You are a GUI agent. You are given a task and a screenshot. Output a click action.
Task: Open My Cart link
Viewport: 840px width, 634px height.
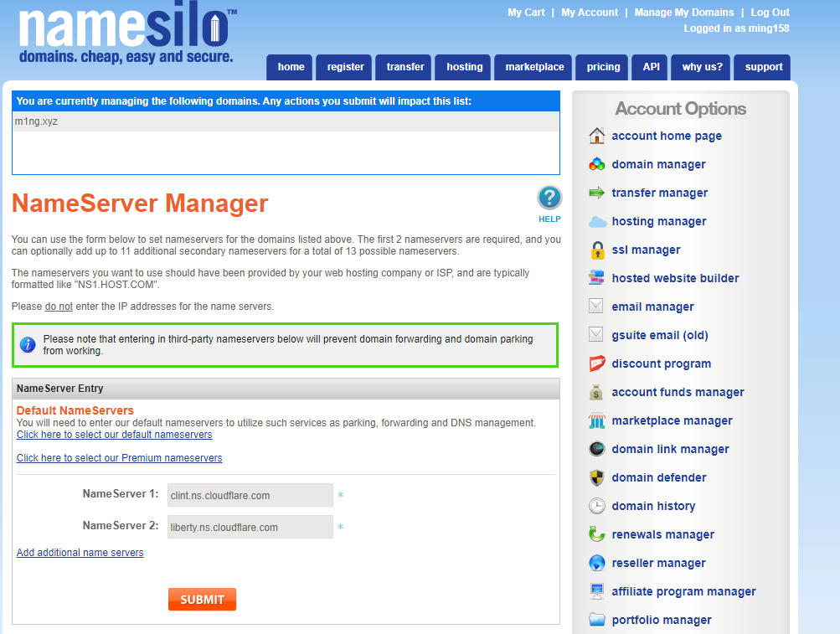tap(526, 13)
